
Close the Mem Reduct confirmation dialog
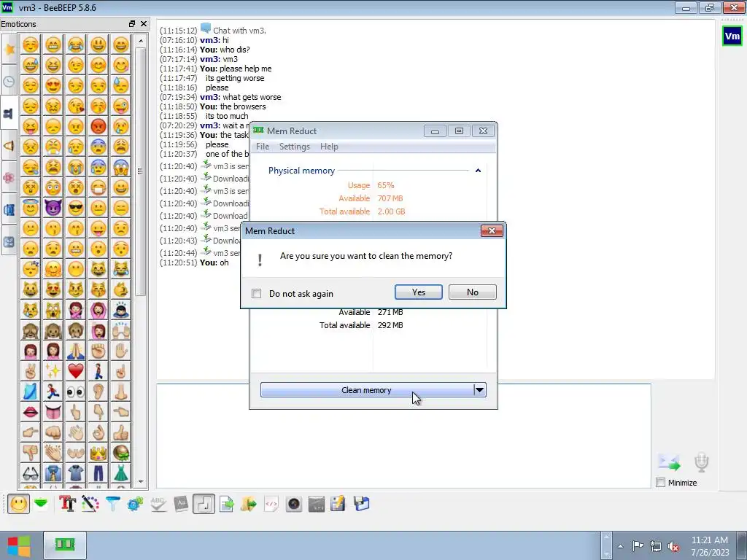492,231
